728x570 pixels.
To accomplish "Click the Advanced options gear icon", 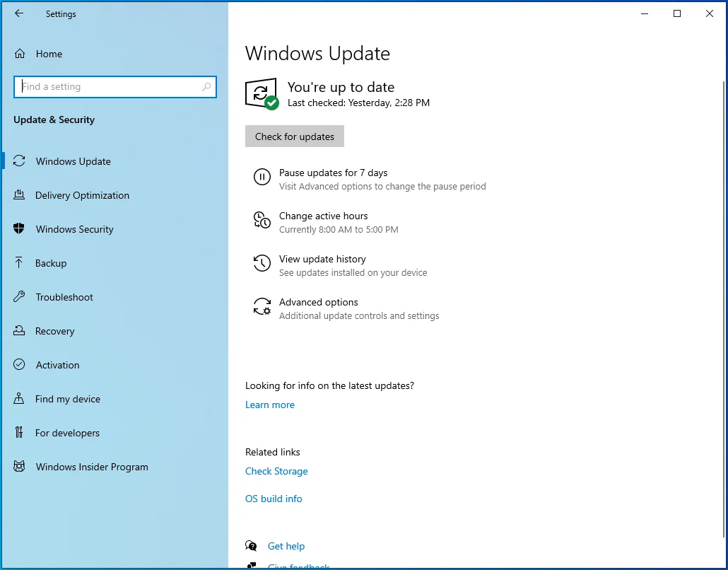I will [x=262, y=307].
